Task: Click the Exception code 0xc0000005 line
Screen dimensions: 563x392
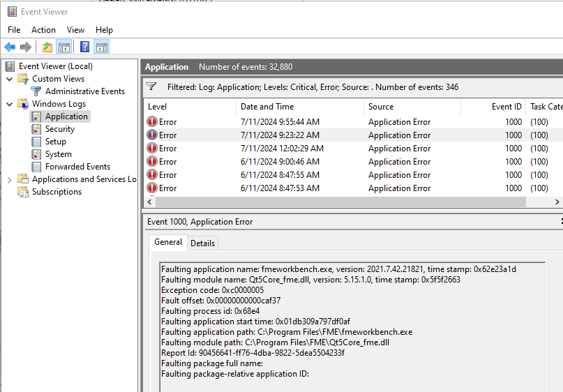Action: tap(212, 290)
